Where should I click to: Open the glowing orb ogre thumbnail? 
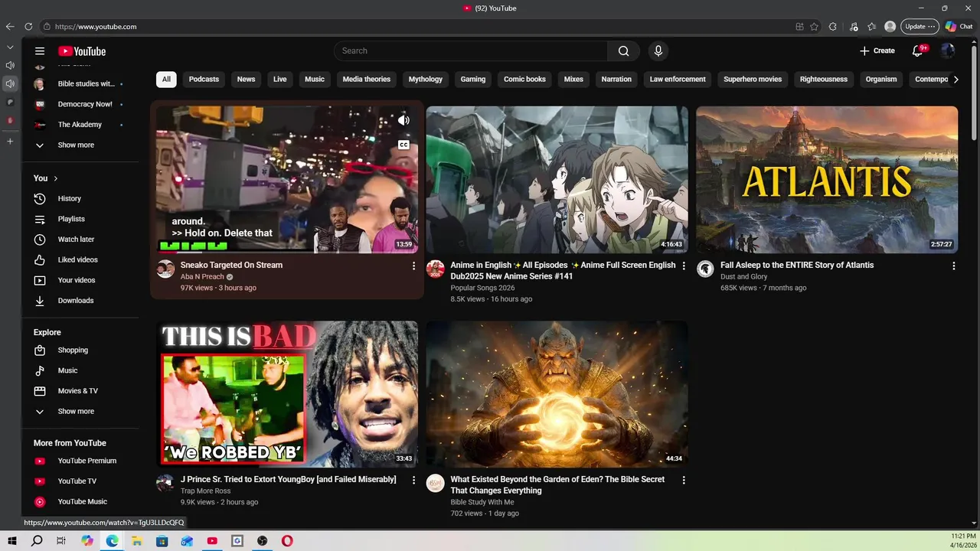click(557, 394)
